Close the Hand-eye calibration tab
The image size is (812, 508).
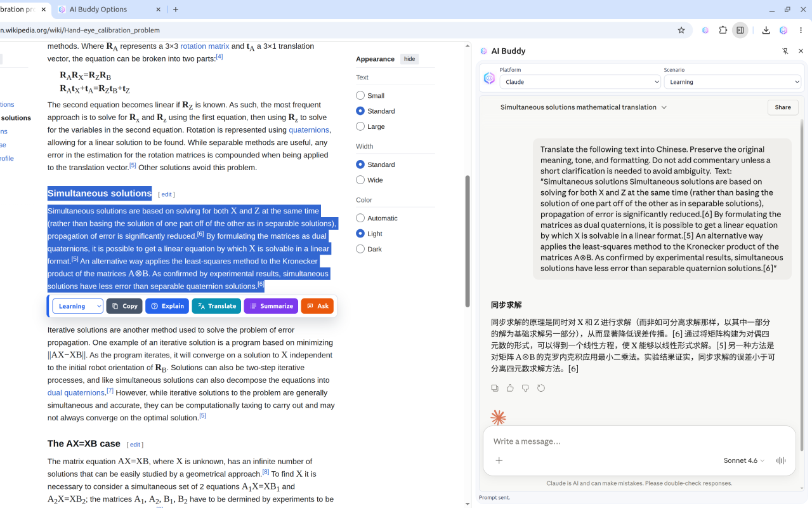click(44, 10)
